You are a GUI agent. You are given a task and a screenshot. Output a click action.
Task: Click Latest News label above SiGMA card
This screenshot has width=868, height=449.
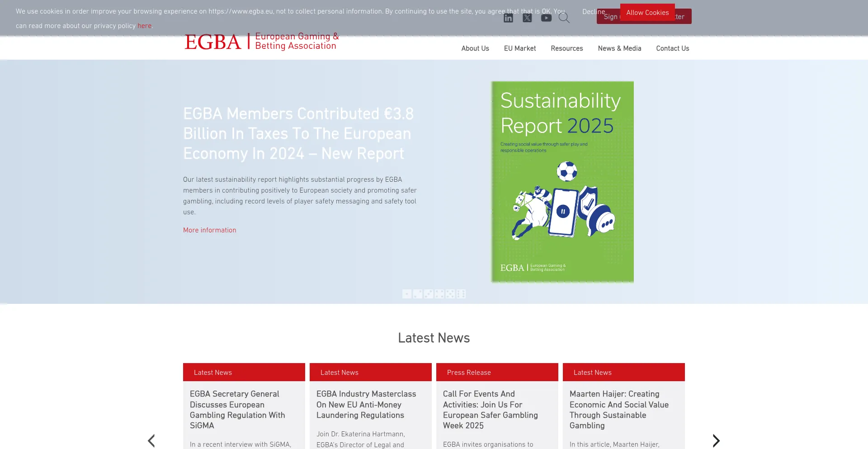213,373
